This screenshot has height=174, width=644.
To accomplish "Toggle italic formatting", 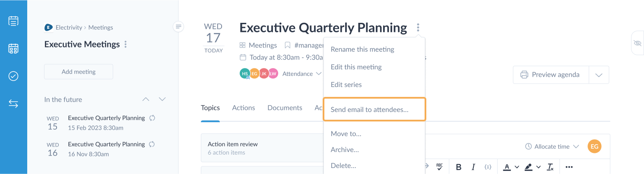I will pyautogui.click(x=473, y=167).
